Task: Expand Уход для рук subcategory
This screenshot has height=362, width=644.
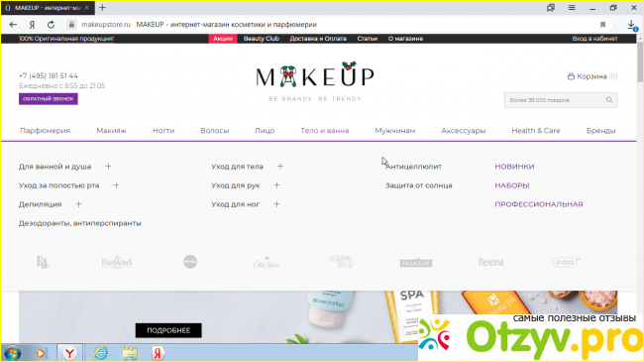Action: tap(276, 185)
